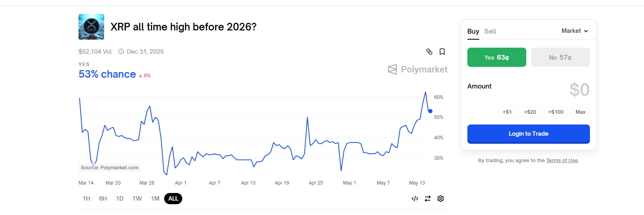Click the XRP market thumbnail image
The width and height of the screenshot is (644, 215).
click(91, 27)
